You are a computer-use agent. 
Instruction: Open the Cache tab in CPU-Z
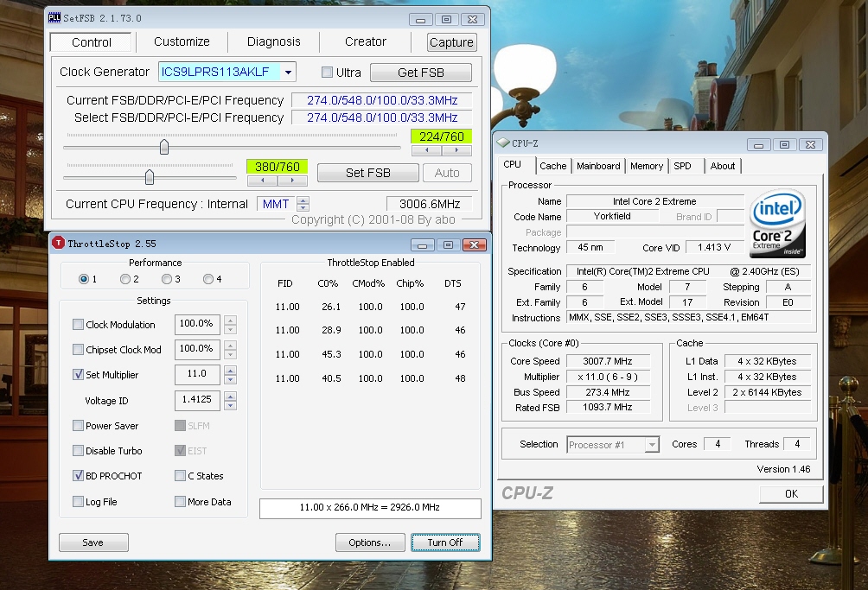553,166
